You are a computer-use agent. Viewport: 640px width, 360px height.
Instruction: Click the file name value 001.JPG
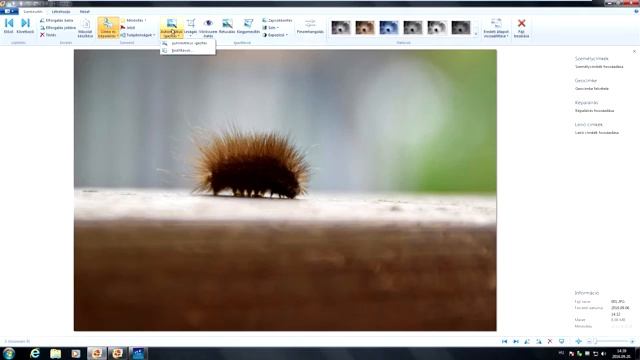(x=618, y=302)
